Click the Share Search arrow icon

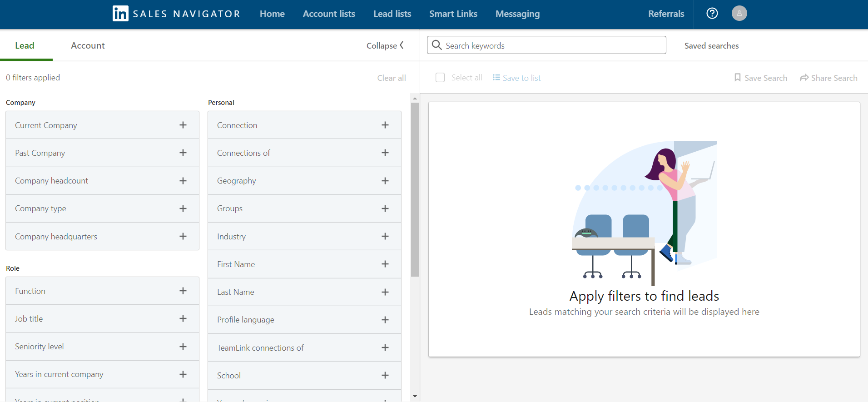tap(804, 78)
